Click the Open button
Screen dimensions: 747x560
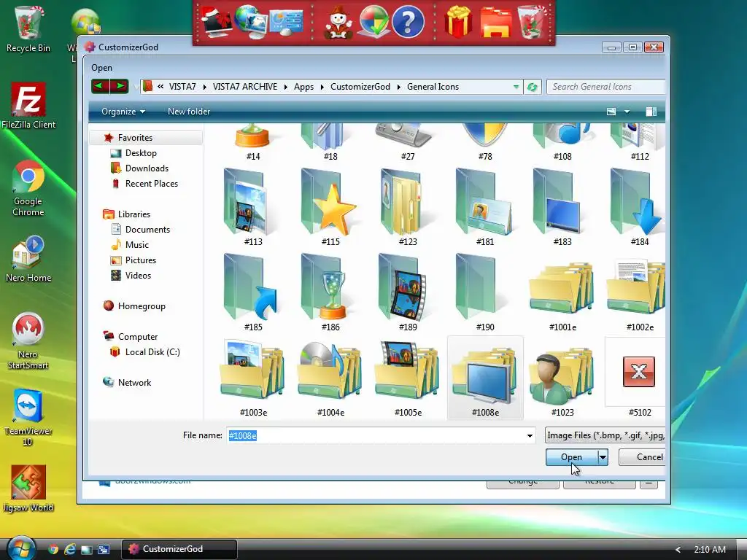click(571, 457)
